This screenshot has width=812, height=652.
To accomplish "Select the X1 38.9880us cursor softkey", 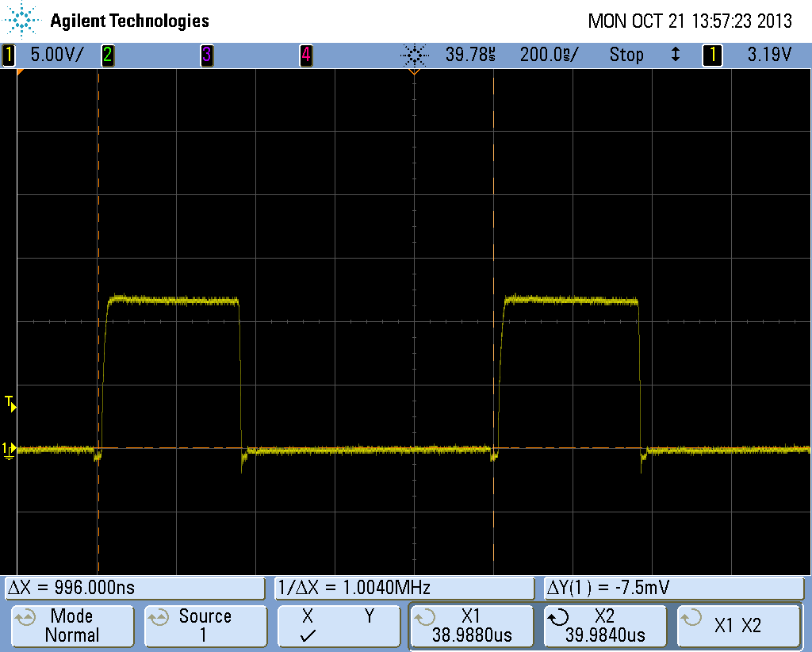I will tap(472, 626).
